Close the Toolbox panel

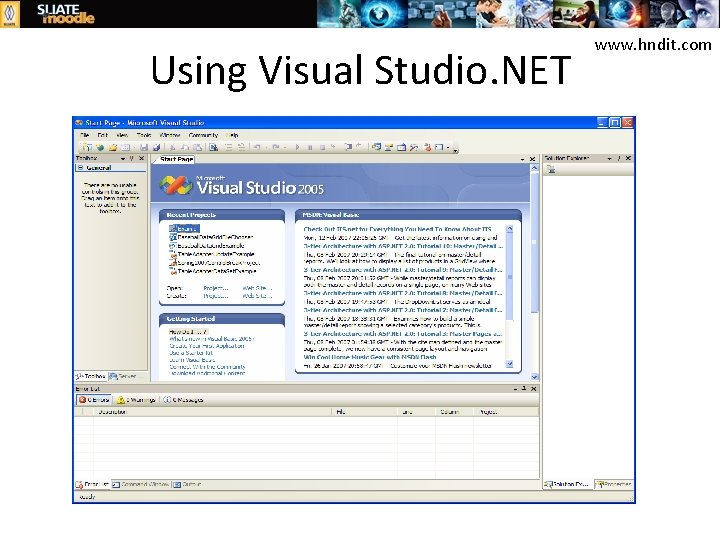click(142, 158)
